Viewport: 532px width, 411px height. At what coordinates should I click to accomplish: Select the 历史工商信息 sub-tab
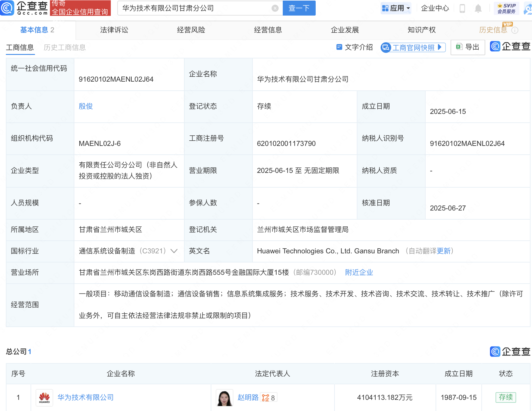pos(65,48)
